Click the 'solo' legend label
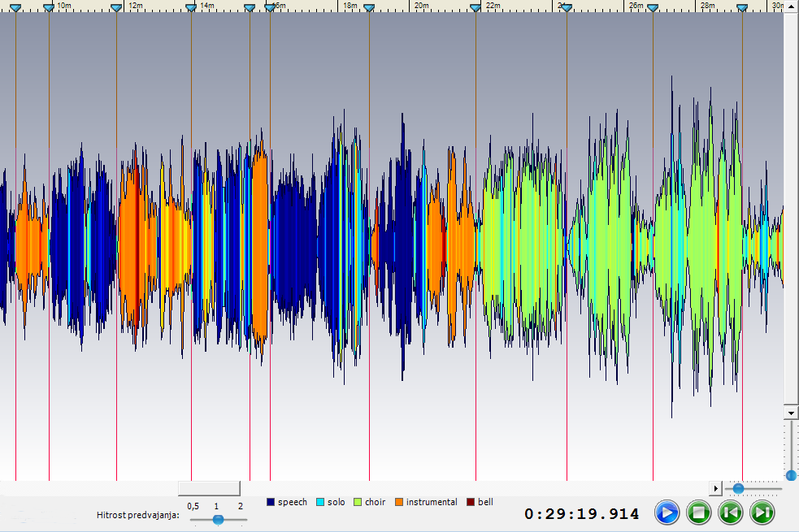The width and height of the screenshot is (799, 532). tap(337, 502)
